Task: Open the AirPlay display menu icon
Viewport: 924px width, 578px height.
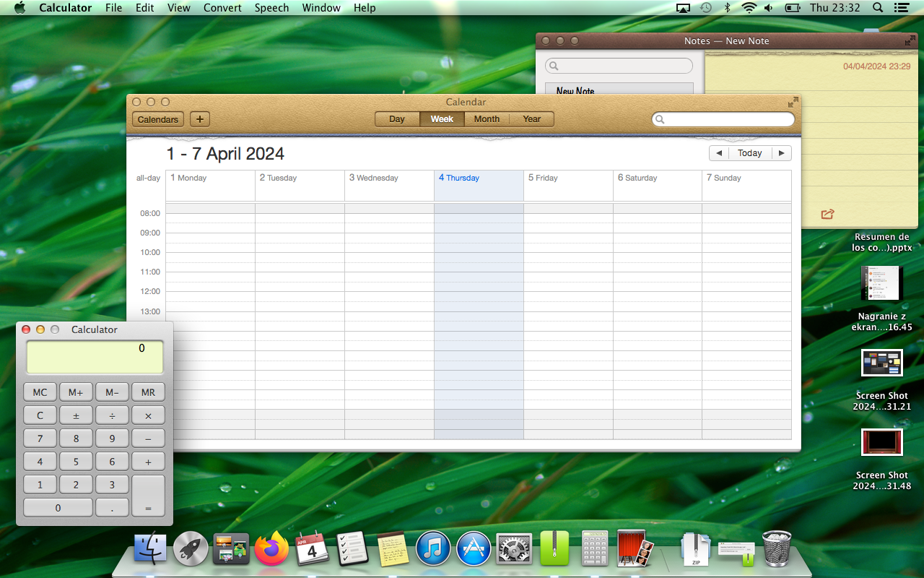Action: coord(683,8)
